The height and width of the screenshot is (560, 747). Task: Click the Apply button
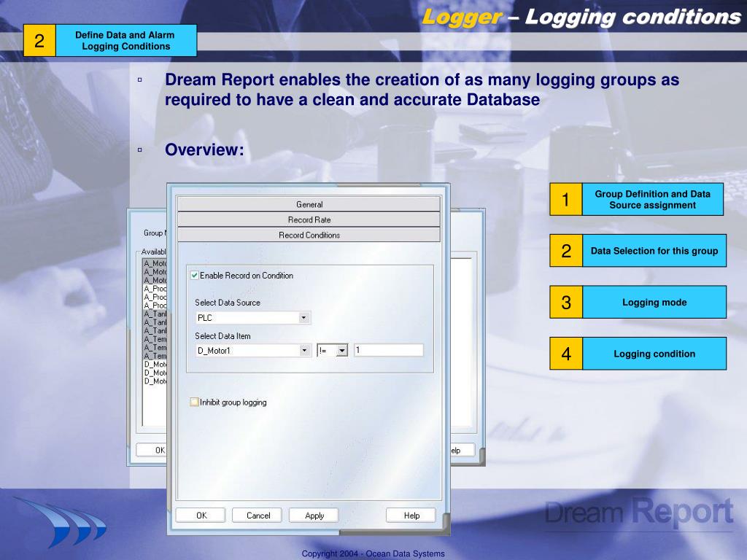click(x=314, y=516)
